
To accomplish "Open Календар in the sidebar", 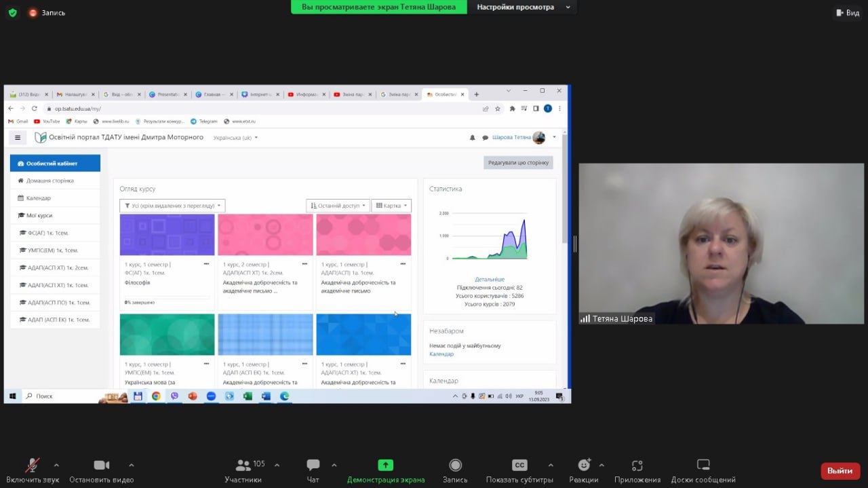I will [x=55, y=198].
